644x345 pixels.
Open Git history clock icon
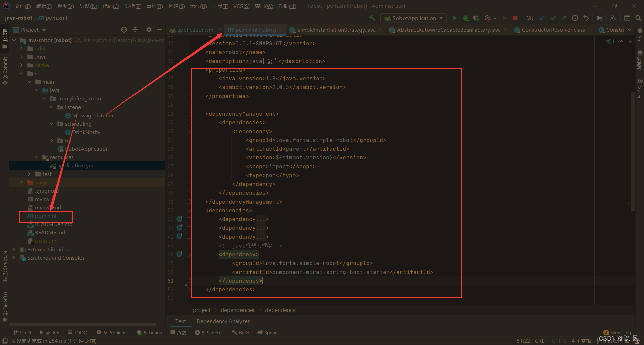point(575,18)
